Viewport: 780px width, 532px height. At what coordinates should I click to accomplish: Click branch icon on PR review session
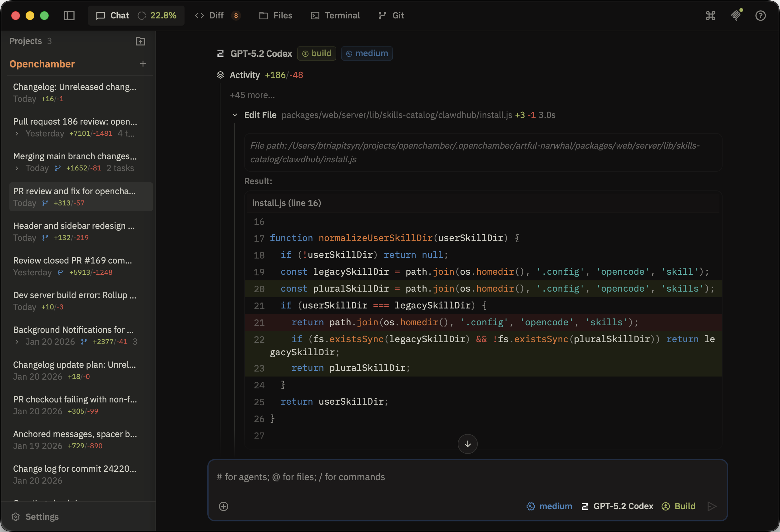click(45, 203)
